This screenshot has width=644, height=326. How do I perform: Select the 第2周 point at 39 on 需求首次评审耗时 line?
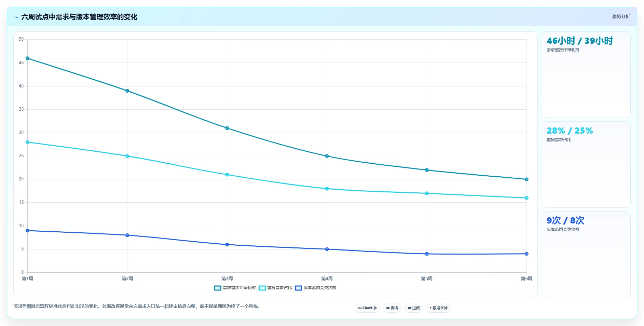point(127,91)
